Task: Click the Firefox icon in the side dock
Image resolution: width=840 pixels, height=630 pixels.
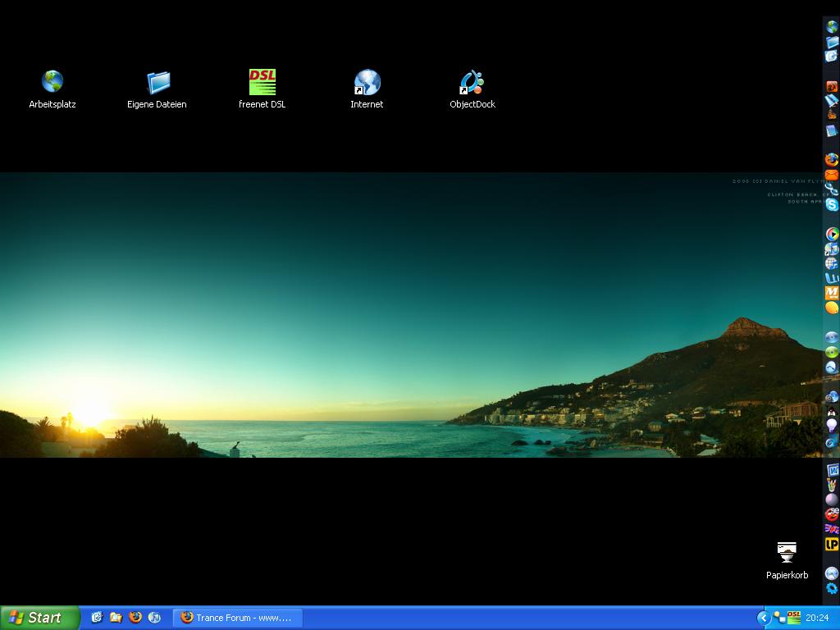Action: (x=832, y=160)
